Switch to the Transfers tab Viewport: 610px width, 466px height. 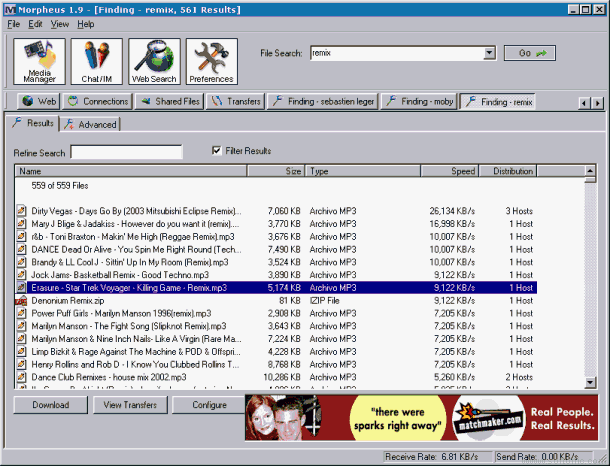point(235,102)
